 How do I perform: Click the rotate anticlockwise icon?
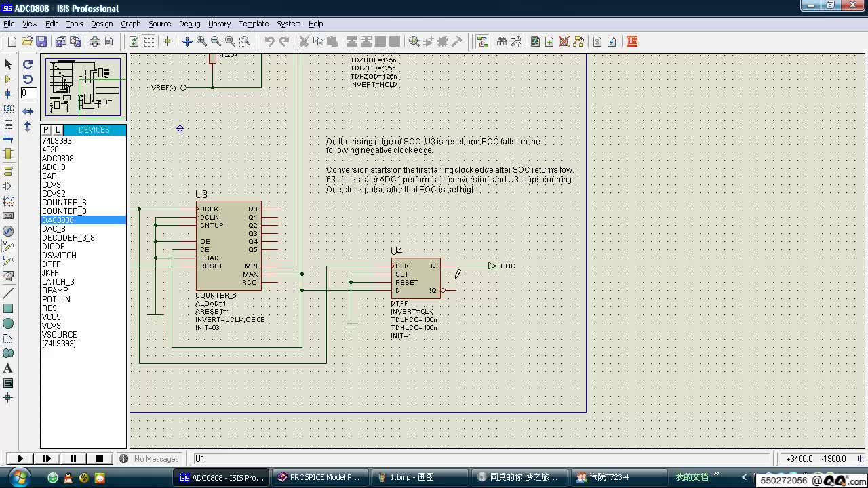[28, 79]
